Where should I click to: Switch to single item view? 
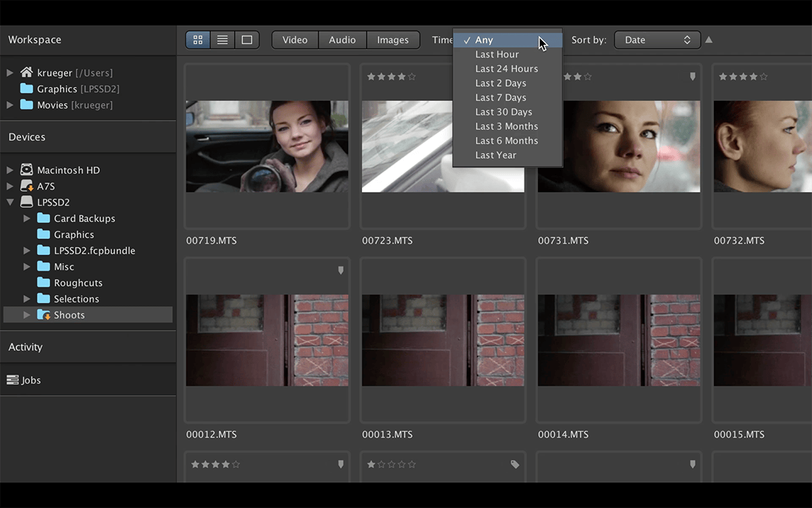pos(247,40)
